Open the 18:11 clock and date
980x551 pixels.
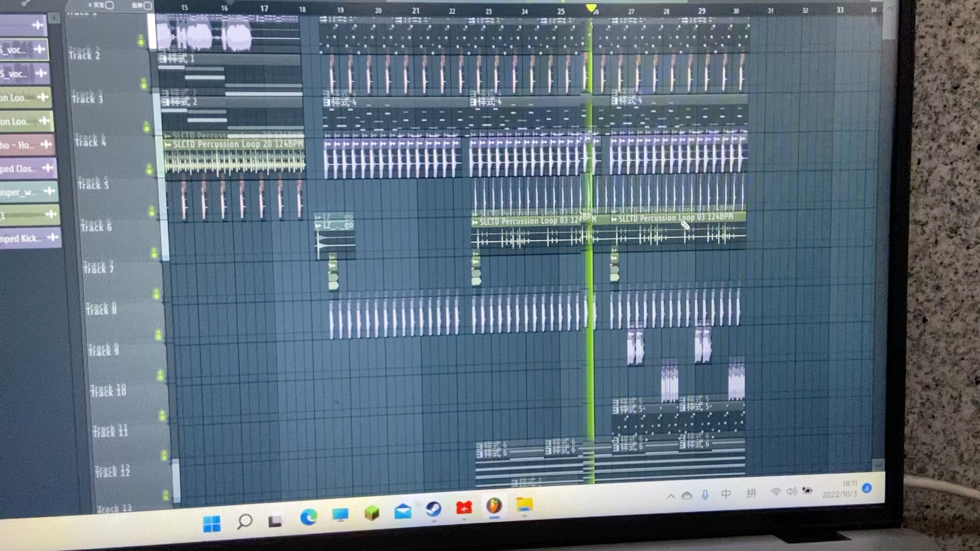(840, 489)
